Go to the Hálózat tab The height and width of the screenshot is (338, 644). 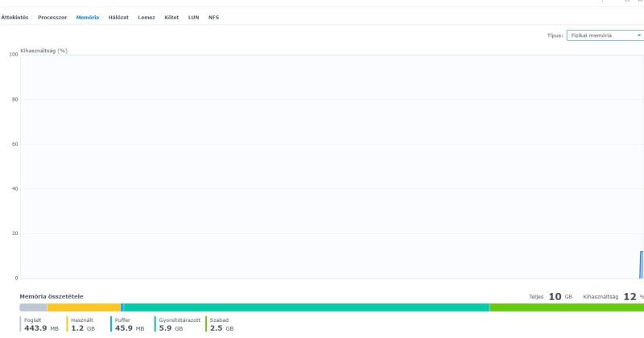[x=118, y=18]
